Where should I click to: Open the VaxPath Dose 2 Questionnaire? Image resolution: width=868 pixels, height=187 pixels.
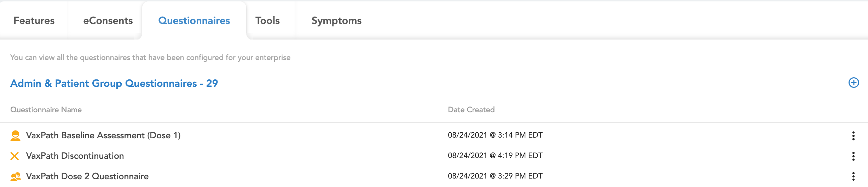tap(87, 176)
